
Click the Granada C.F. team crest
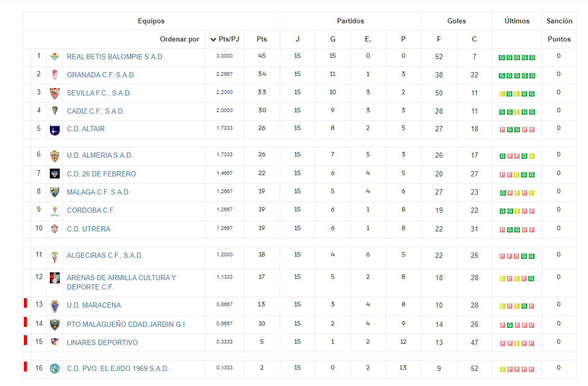[54, 75]
